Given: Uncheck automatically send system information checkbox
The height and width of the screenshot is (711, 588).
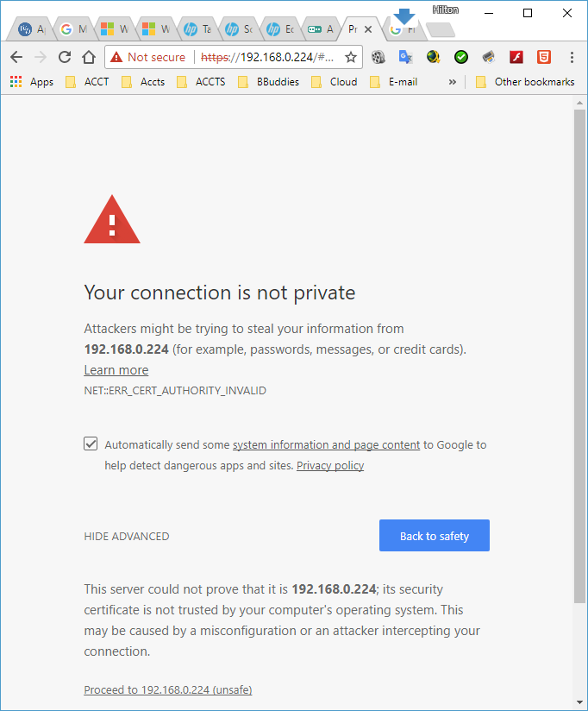Looking at the screenshot, I should coord(91,444).
